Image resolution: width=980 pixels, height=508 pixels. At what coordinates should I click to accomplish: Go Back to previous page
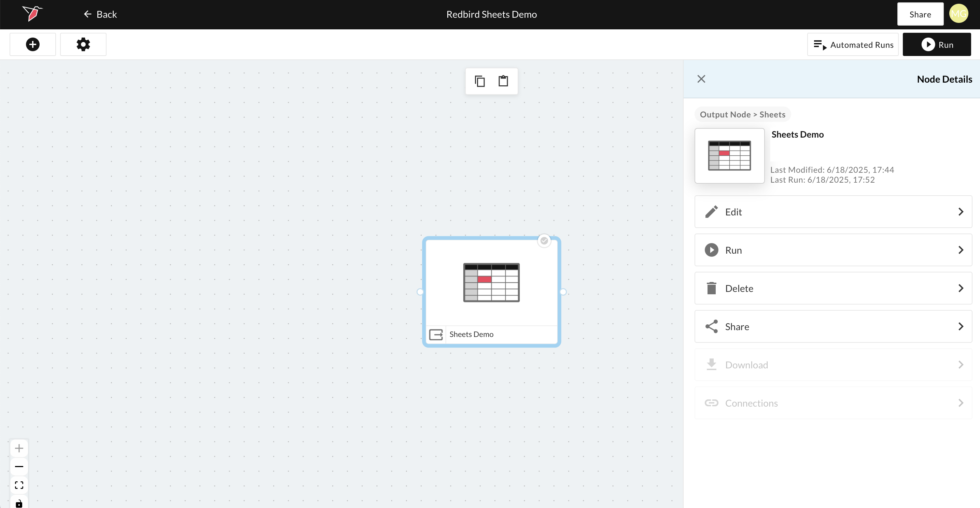[100, 14]
